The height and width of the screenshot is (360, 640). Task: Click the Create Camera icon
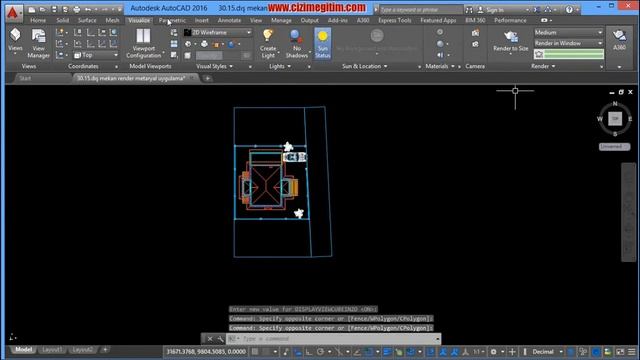(475, 33)
